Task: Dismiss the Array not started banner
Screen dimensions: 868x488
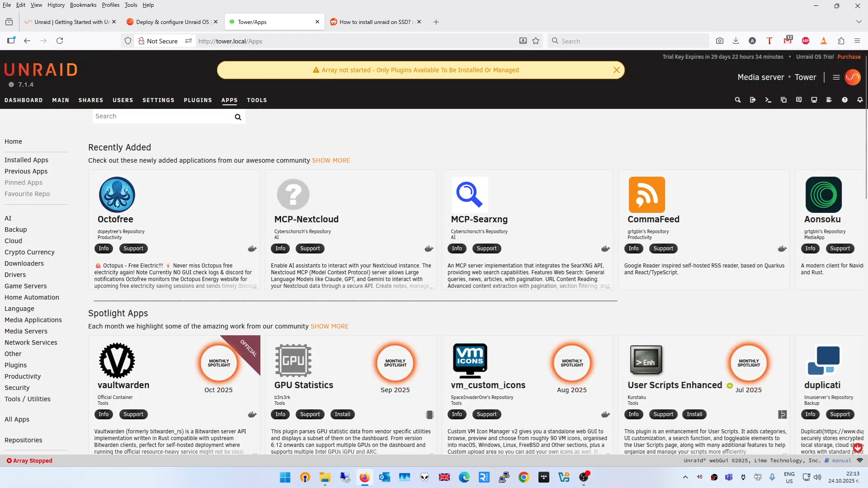Action: [x=616, y=70]
